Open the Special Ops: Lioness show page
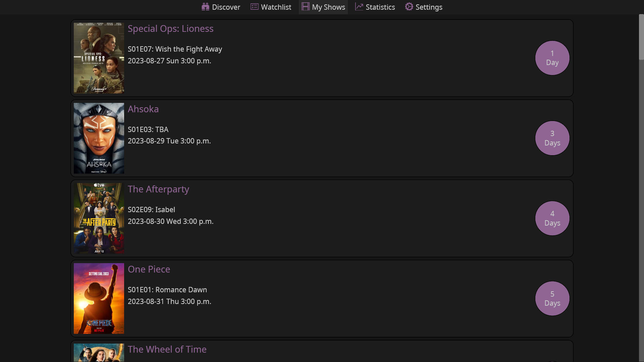The height and width of the screenshot is (362, 644). click(x=170, y=28)
